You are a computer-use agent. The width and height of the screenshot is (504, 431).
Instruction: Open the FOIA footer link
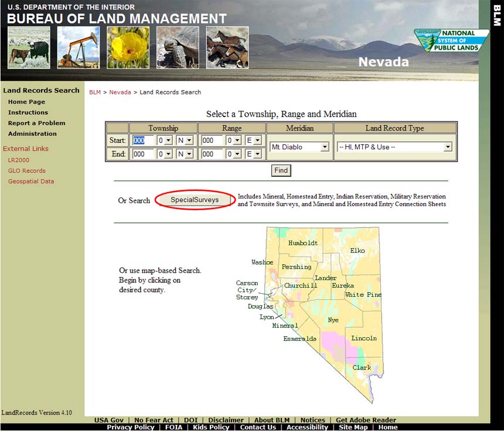point(173,427)
